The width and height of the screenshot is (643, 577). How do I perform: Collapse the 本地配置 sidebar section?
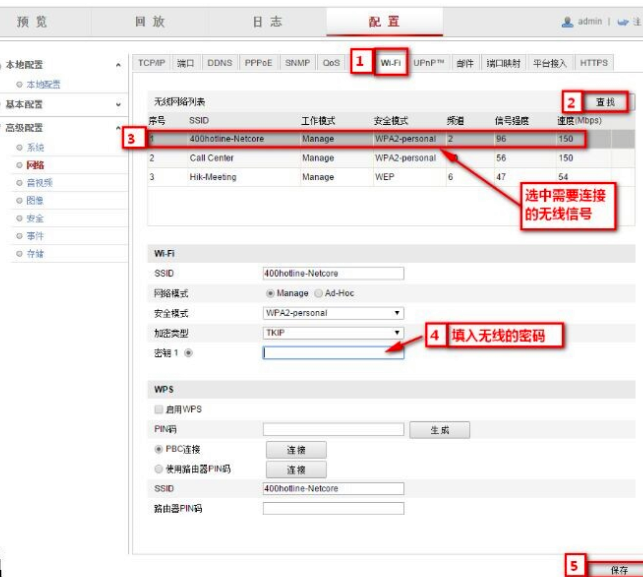tap(118, 65)
